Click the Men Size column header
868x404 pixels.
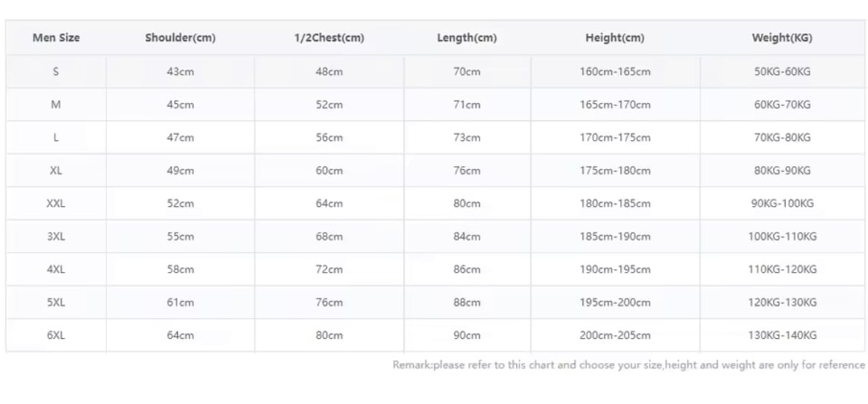click(x=56, y=38)
